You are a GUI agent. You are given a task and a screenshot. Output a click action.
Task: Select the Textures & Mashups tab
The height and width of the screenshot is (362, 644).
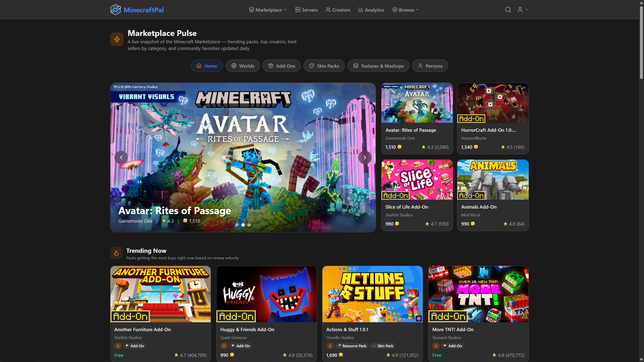[378, 66]
